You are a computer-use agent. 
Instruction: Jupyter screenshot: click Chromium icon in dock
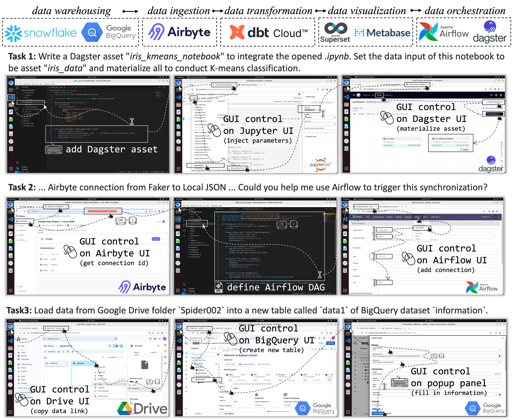pyautogui.click(x=178, y=83)
